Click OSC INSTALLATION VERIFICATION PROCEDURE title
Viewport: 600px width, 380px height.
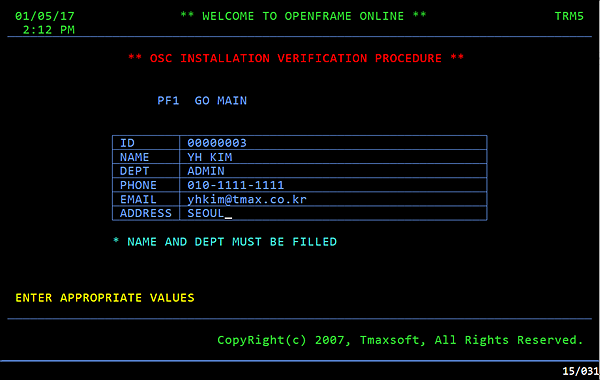[296, 58]
